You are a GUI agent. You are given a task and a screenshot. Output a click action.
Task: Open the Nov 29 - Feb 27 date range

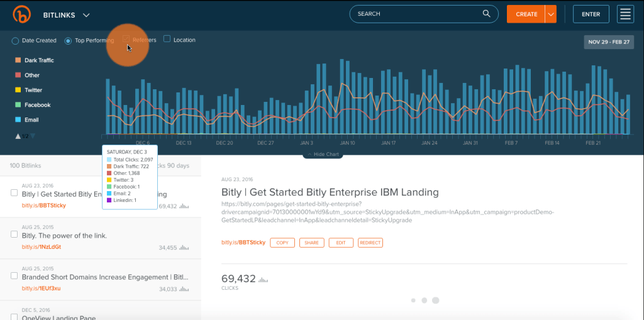coord(610,42)
